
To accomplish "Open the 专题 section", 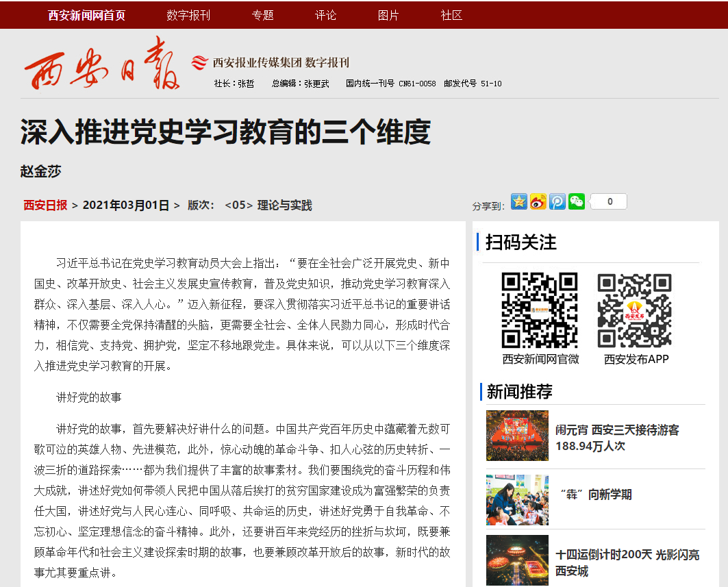I will point(262,15).
